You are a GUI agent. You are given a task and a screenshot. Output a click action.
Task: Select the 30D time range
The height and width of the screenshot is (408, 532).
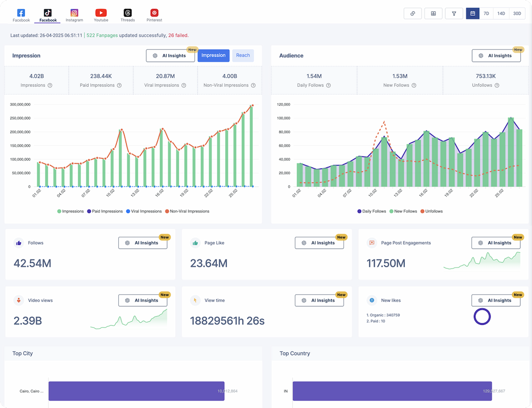517,14
